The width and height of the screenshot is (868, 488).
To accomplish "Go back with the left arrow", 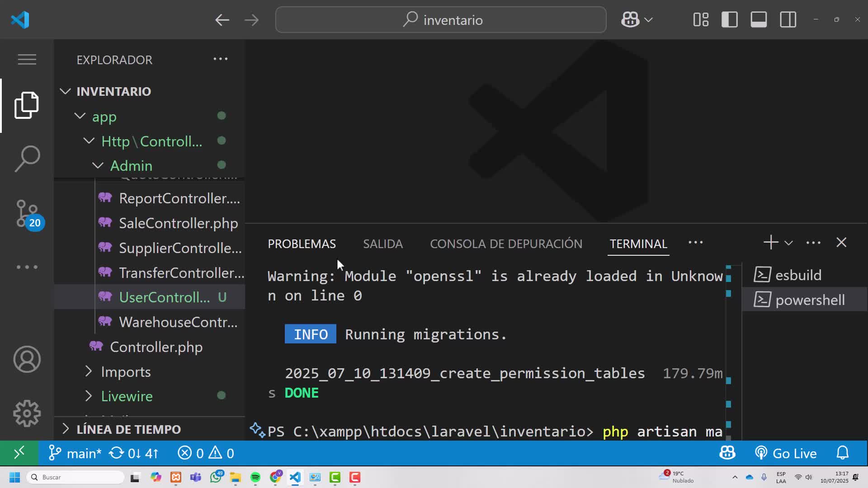I will click(x=222, y=20).
